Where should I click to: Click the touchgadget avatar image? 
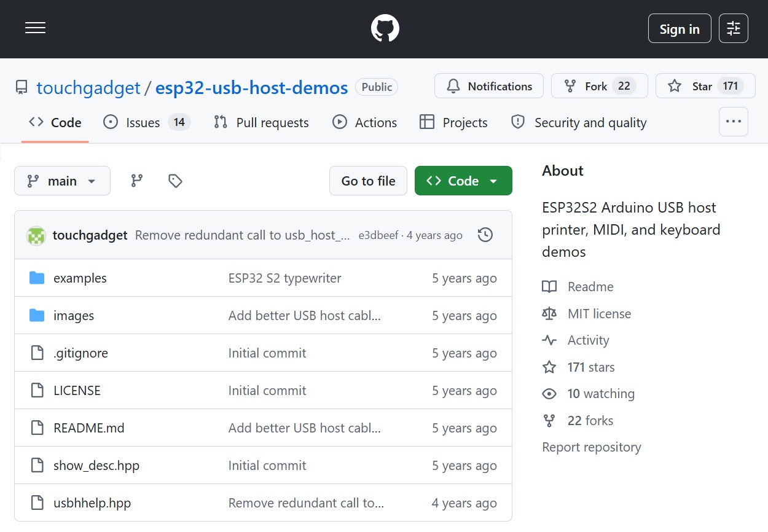click(x=36, y=235)
